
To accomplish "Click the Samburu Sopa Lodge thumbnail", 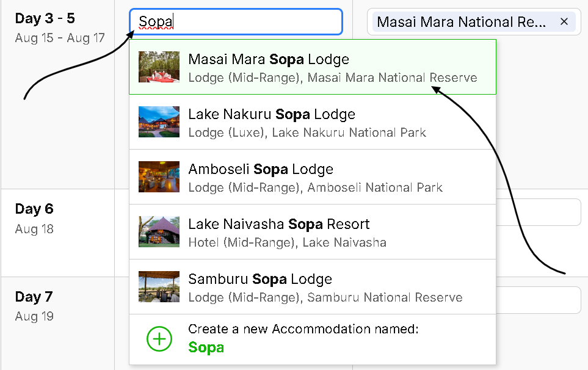I will point(159,287).
